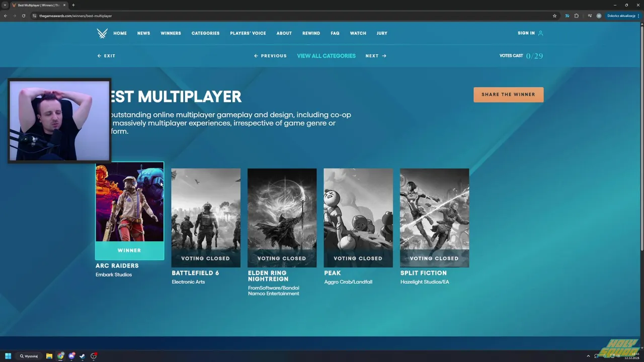Click the Embark Studios developer text
The image size is (644, 362).
point(114,275)
